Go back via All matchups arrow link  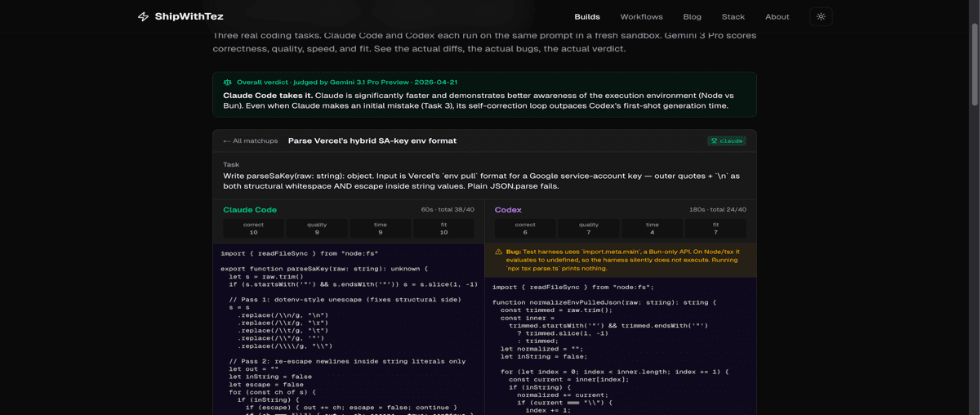[x=250, y=141]
